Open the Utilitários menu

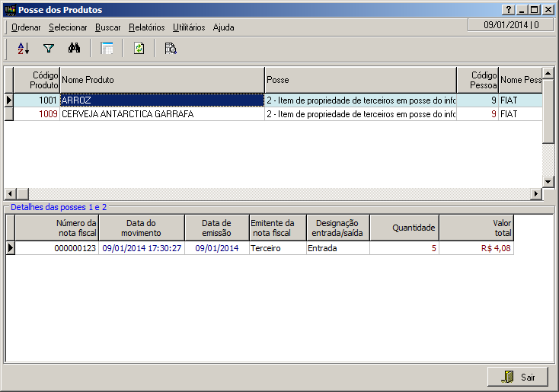coord(189,27)
